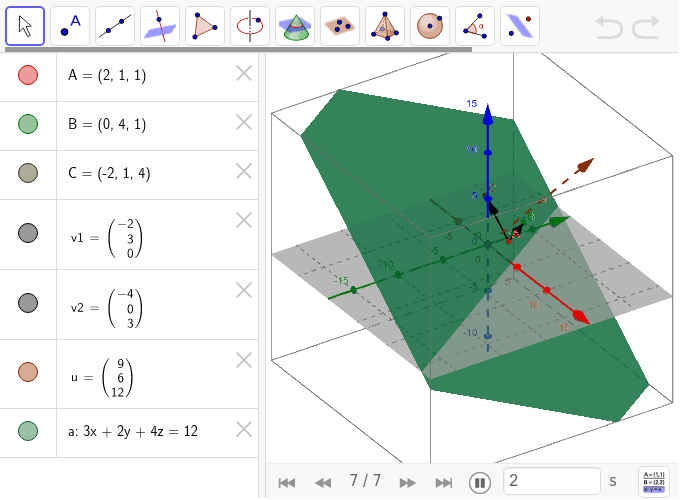This screenshot has height=500, width=680.
Task: Delete the v2 vector entry
Action: coord(244,290)
